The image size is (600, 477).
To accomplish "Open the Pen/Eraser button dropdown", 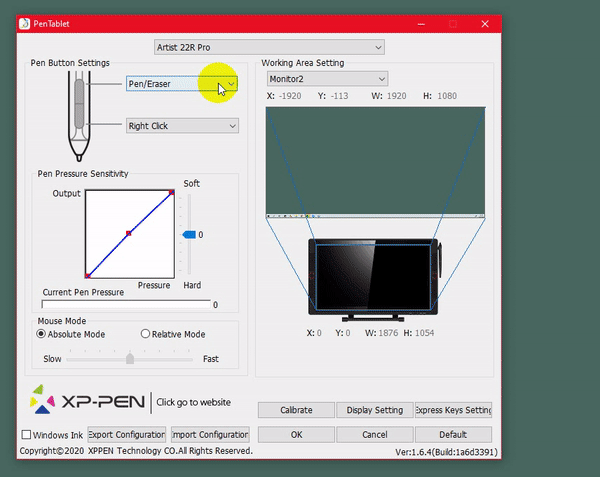I will (x=182, y=84).
